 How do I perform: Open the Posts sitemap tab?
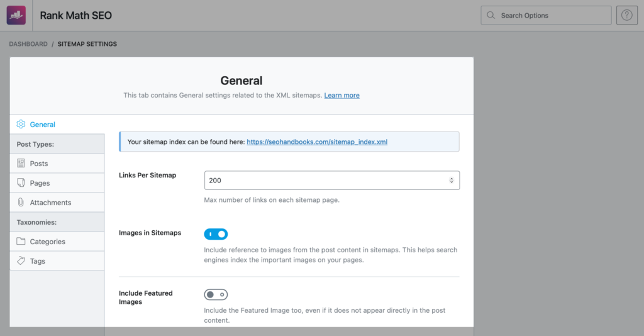point(57,163)
